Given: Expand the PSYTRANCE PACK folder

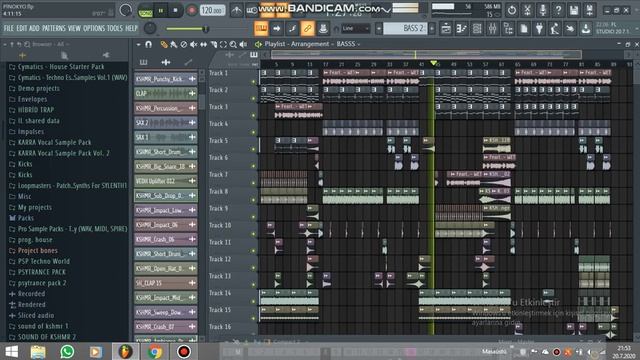Looking at the screenshot, I should [42, 272].
